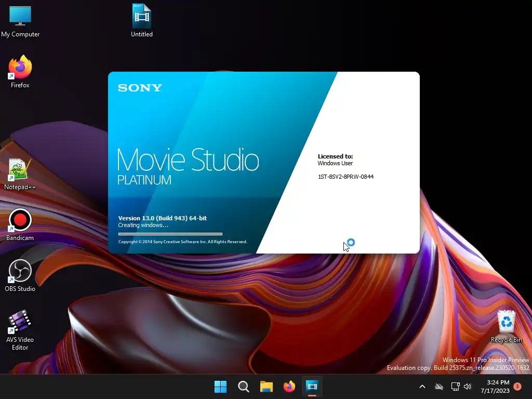Open the volume speaker tray icon
This screenshot has width=532, height=399.
[468, 387]
